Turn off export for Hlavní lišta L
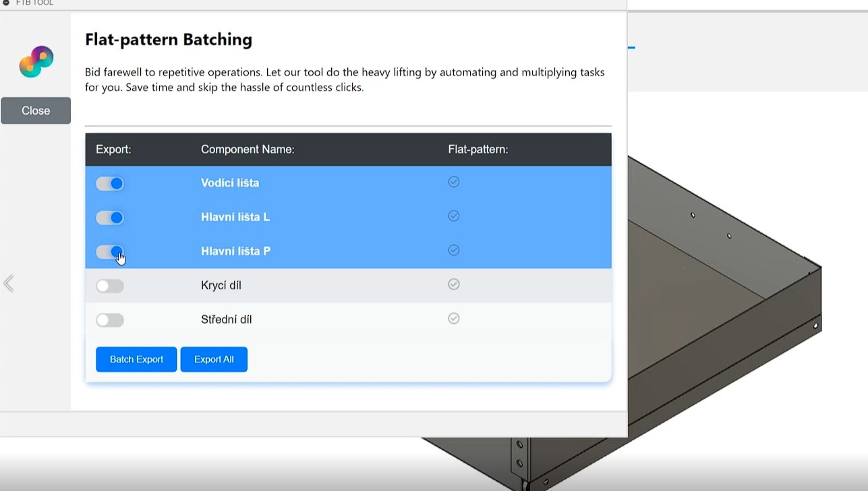This screenshot has width=868, height=491. [110, 218]
